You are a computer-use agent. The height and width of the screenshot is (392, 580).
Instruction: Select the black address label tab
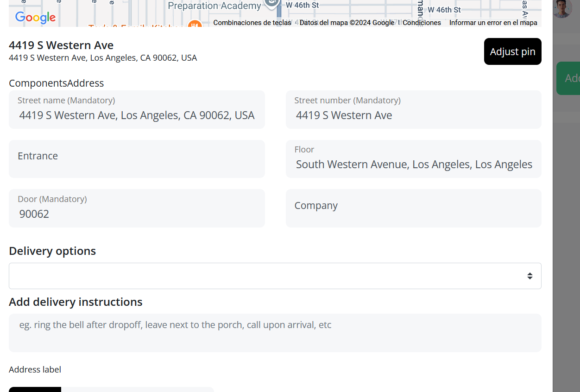point(35,389)
